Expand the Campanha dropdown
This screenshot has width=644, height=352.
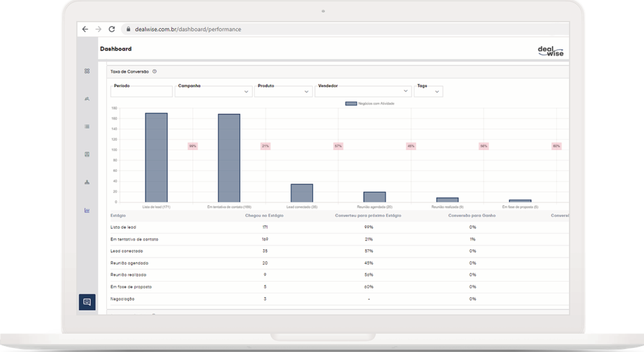click(213, 92)
